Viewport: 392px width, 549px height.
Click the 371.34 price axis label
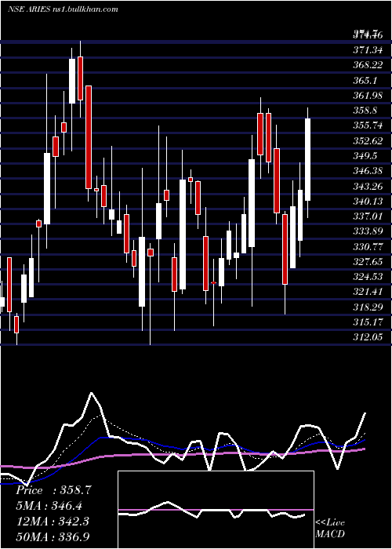(368, 50)
